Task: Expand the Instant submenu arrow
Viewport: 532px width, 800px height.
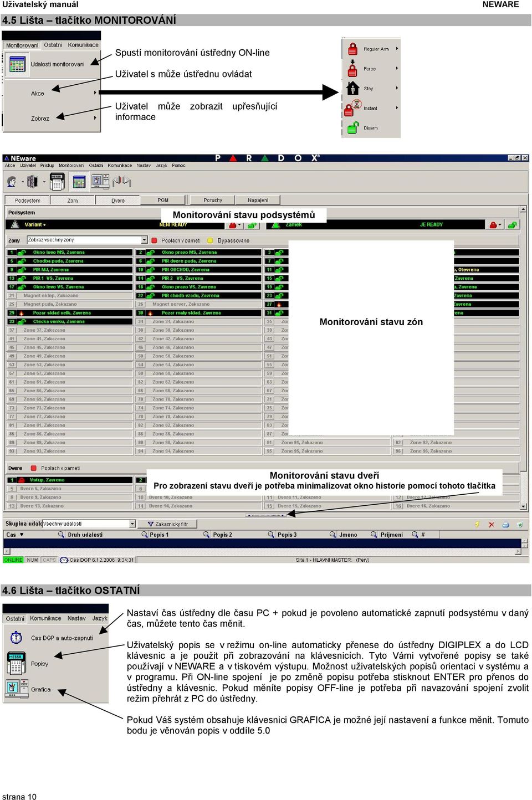Action: click(x=397, y=108)
